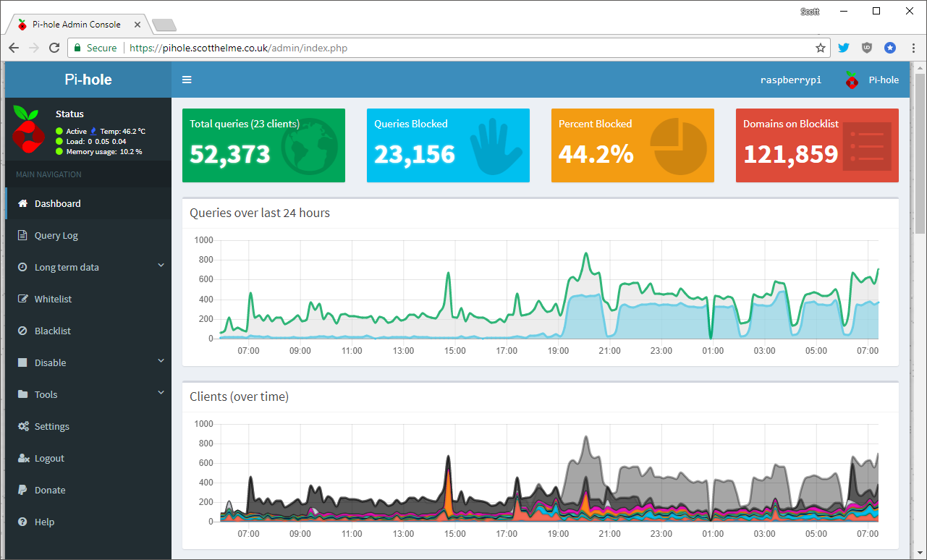Screen dimensions: 927x560
Task: Click the Twitter extension icon in the toolbar
Action: [843, 48]
